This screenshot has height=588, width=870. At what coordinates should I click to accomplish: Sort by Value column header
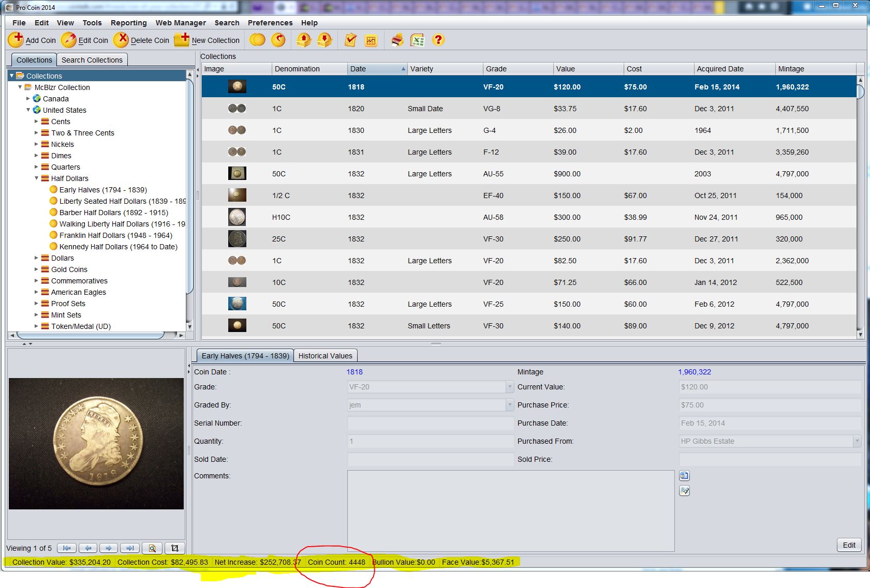588,69
